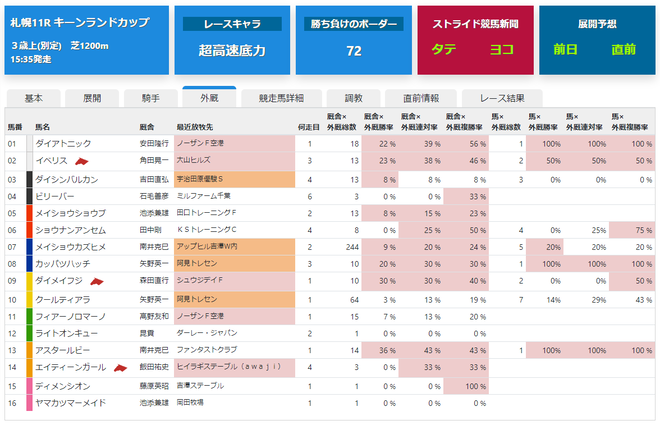660x425 pixels.
Task: Click the red horse icon beside イベリス
Action: (x=82, y=161)
